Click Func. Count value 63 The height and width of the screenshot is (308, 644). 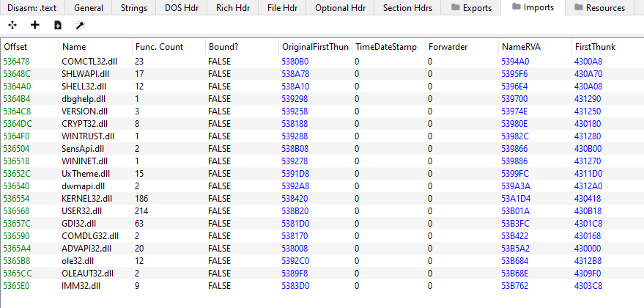[x=139, y=223]
